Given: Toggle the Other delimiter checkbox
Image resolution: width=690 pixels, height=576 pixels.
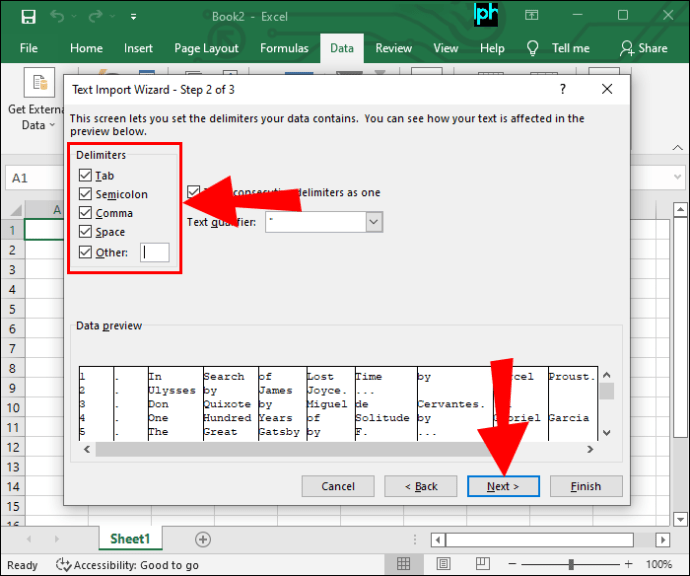Looking at the screenshot, I should [85, 252].
